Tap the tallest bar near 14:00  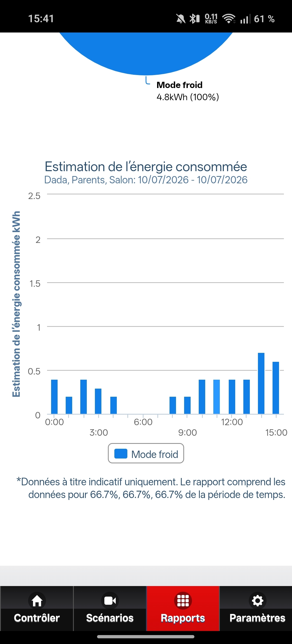261,383
